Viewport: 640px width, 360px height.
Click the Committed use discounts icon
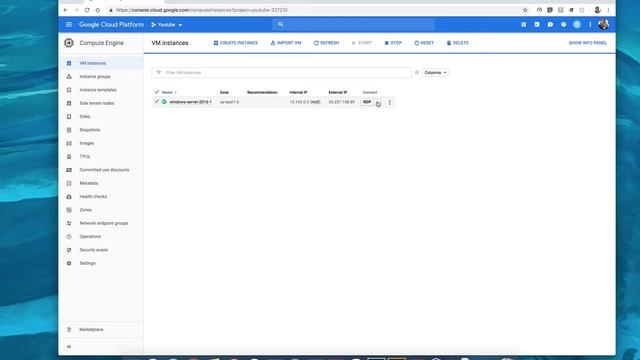(69, 170)
